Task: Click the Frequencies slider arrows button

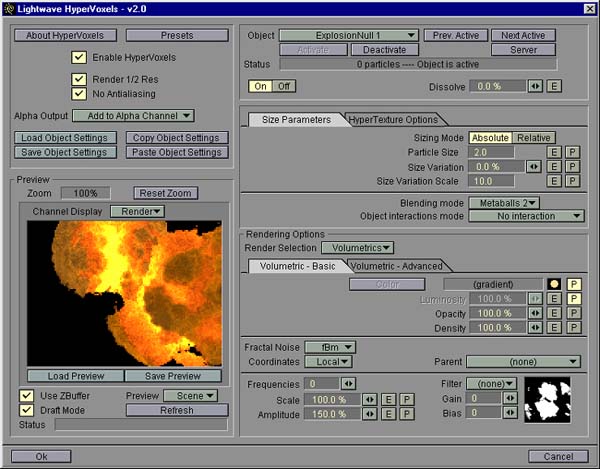Action: click(348, 383)
